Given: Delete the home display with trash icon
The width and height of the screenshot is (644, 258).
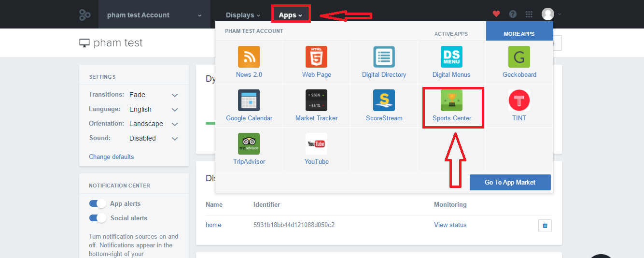Looking at the screenshot, I should 545,225.
